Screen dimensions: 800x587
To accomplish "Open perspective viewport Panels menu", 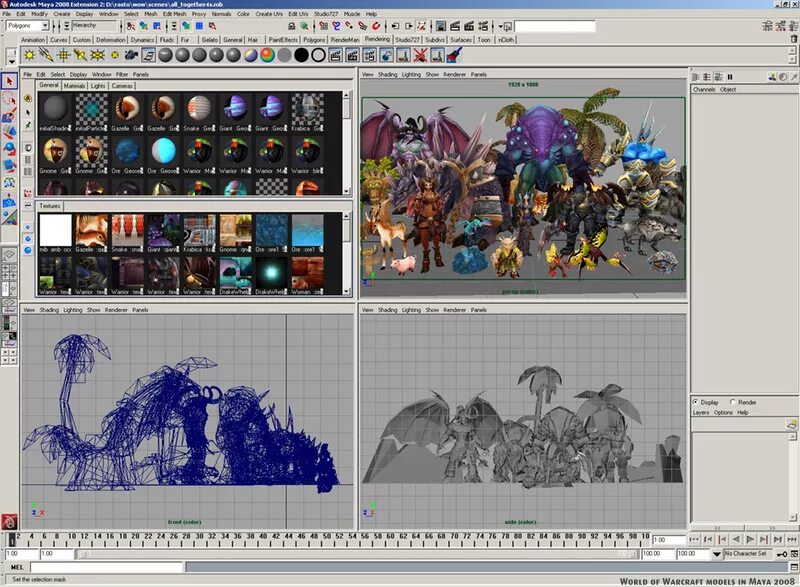I will [x=478, y=74].
